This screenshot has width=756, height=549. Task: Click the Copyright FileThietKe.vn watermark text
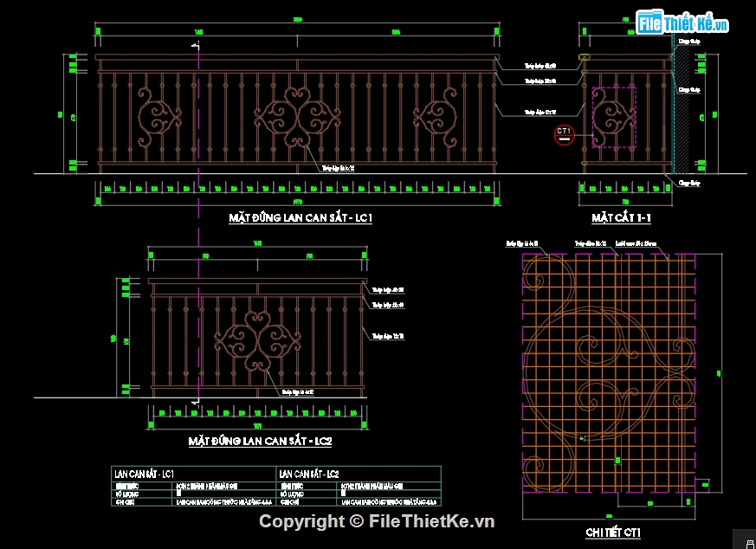(x=377, y=521)
